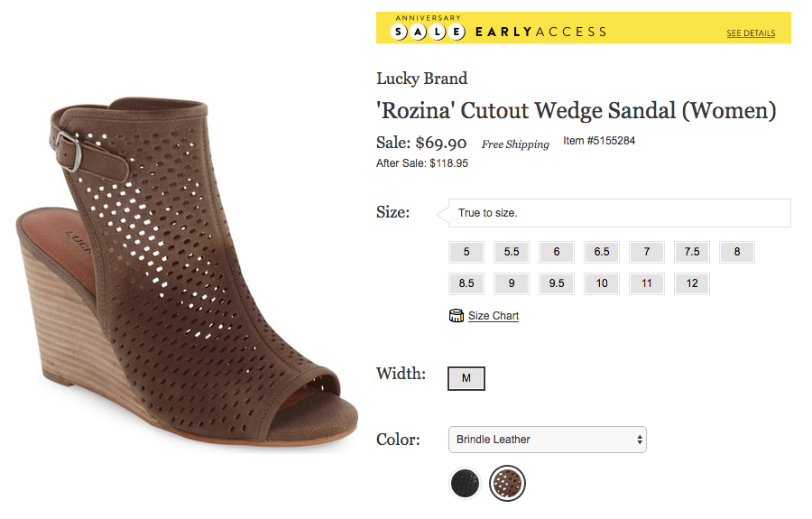Choose width M

pos(466,378)
